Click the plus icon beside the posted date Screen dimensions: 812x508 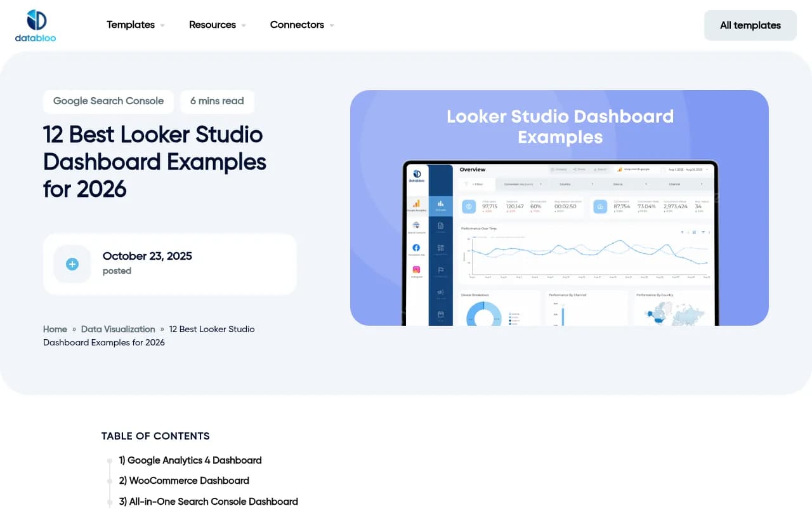72,264
